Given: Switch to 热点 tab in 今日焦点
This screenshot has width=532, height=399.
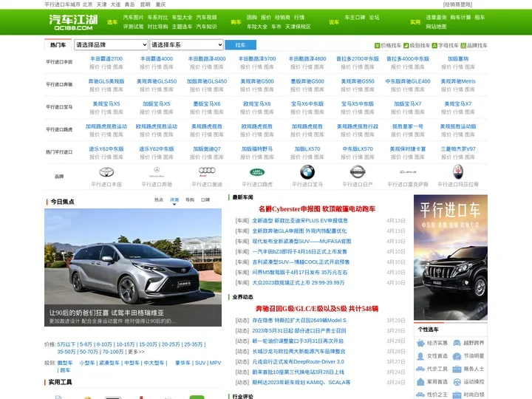Looking at the screenshot, I should [x=159, y=199].
